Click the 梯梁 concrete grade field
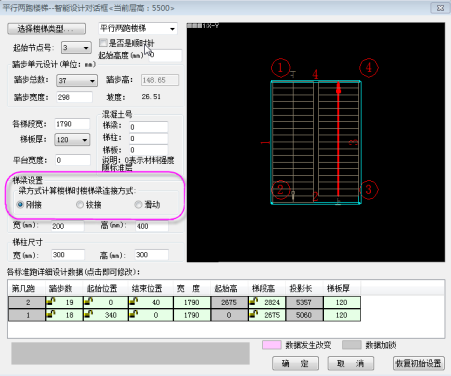 [148, 127]
